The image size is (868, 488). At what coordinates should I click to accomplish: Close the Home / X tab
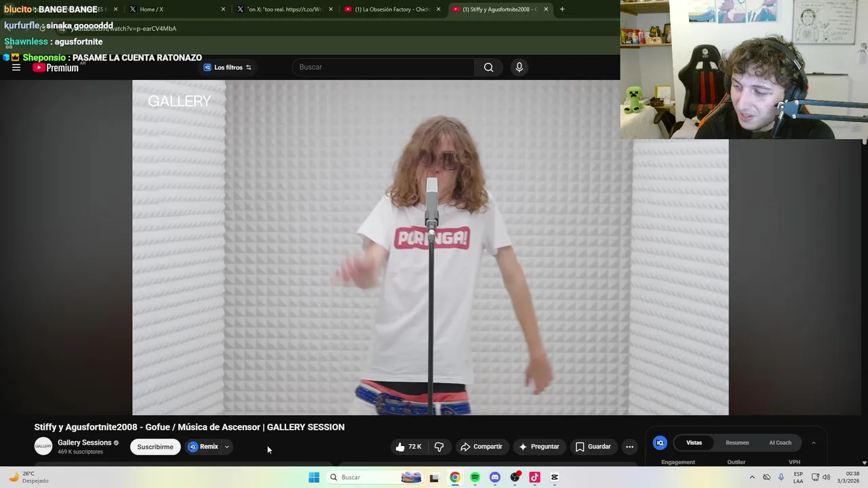pyautogui.click(x=223, y=9)
